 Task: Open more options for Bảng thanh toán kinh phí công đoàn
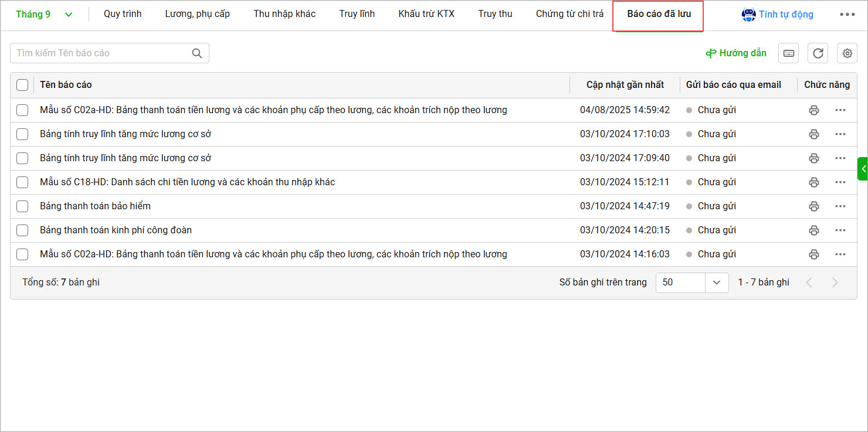click(x=840, y=230)
